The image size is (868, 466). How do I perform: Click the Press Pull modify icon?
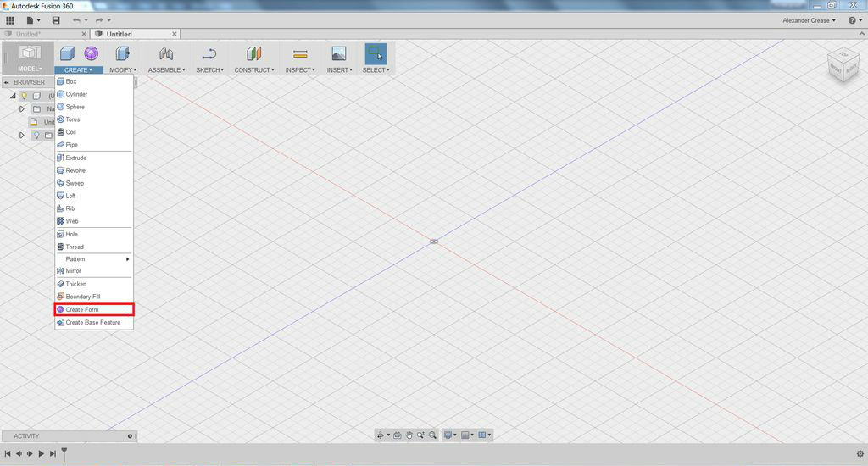[122, 53]
